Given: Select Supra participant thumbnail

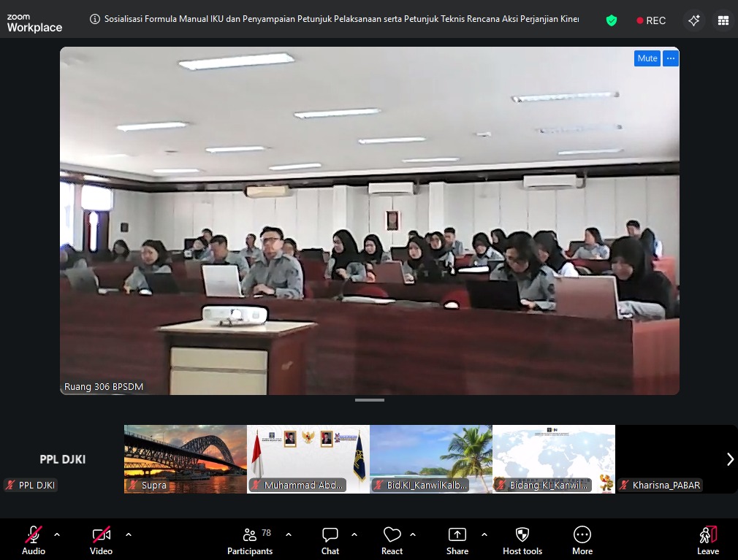Looking at the screenshot, I should 186,459.
